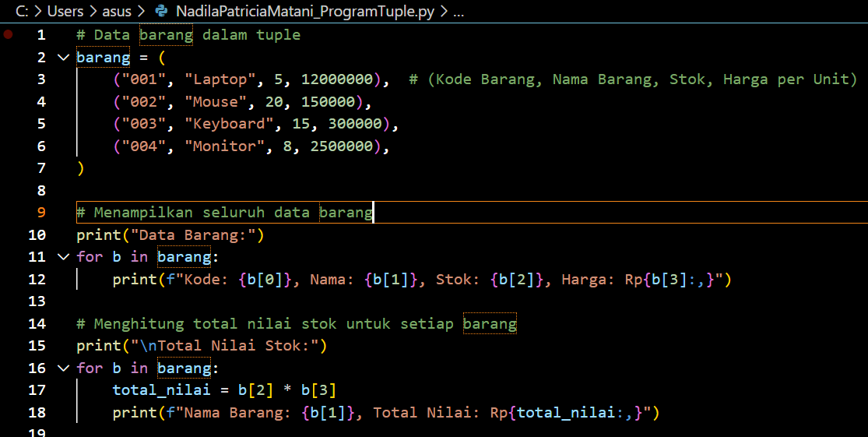This screenshot has height=437, width=868.
Task: Toggle the breakpoint dot on line 1
Action: 8,35
